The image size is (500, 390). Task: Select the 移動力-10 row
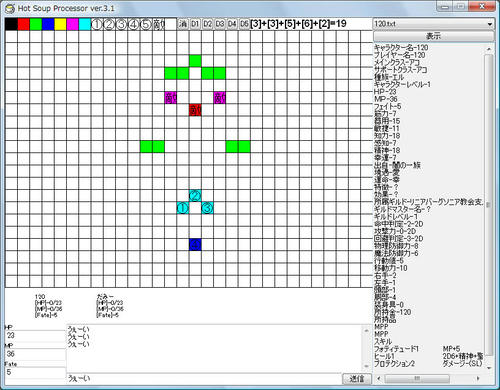[391, 268]
